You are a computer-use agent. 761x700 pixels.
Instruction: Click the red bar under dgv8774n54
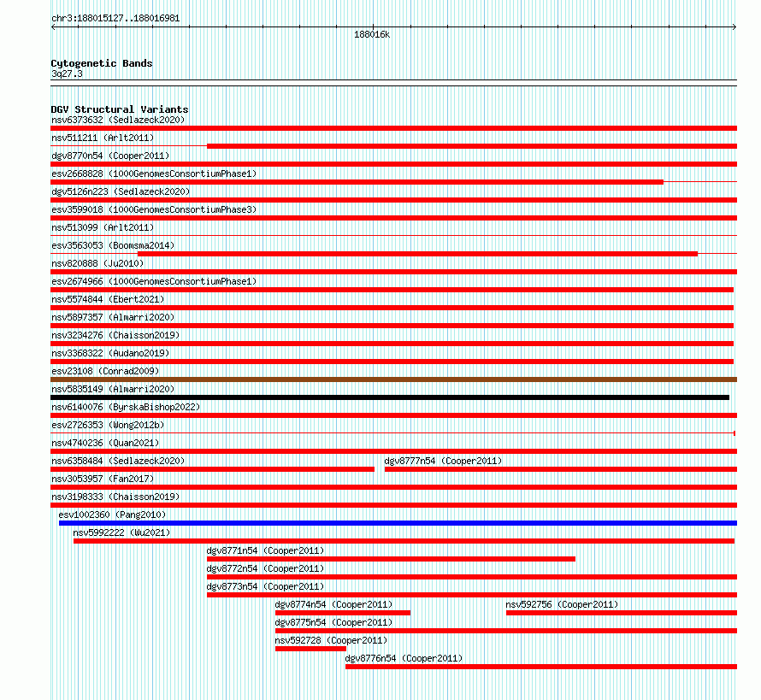point(343,613)
